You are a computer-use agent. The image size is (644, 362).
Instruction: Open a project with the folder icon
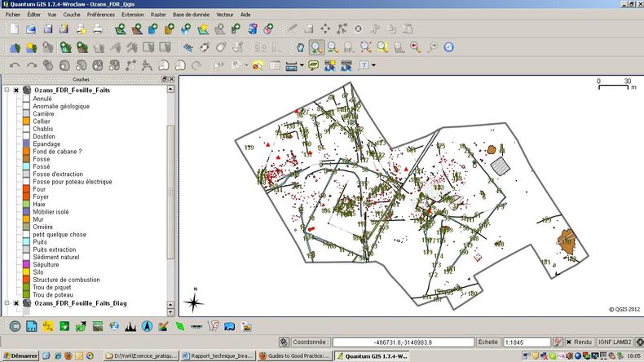pyautogui.click(x=31, y=29)
